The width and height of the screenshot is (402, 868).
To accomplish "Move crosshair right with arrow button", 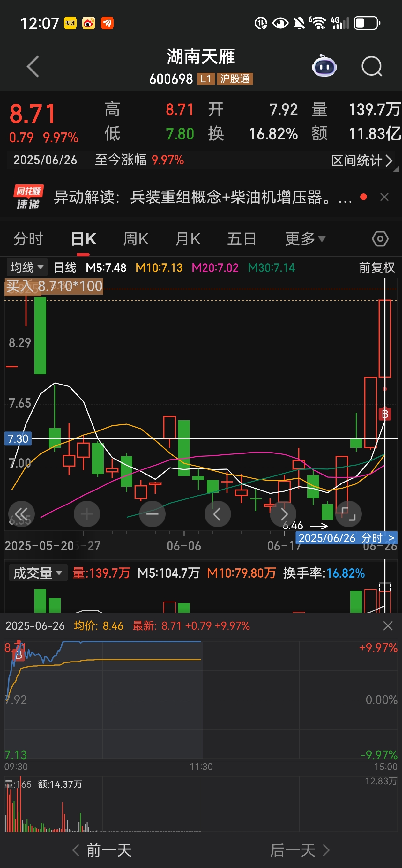I will click(283, 514).
